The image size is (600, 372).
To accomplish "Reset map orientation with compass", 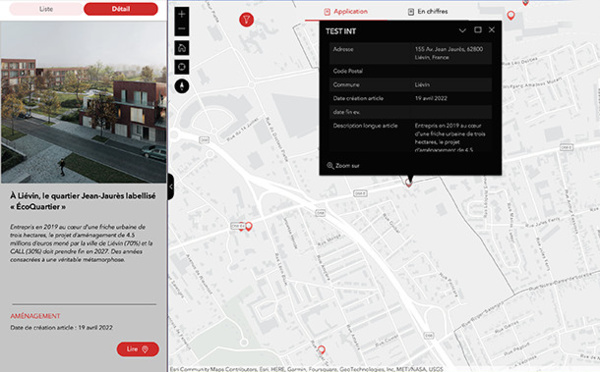I will [x=182, y=86].
